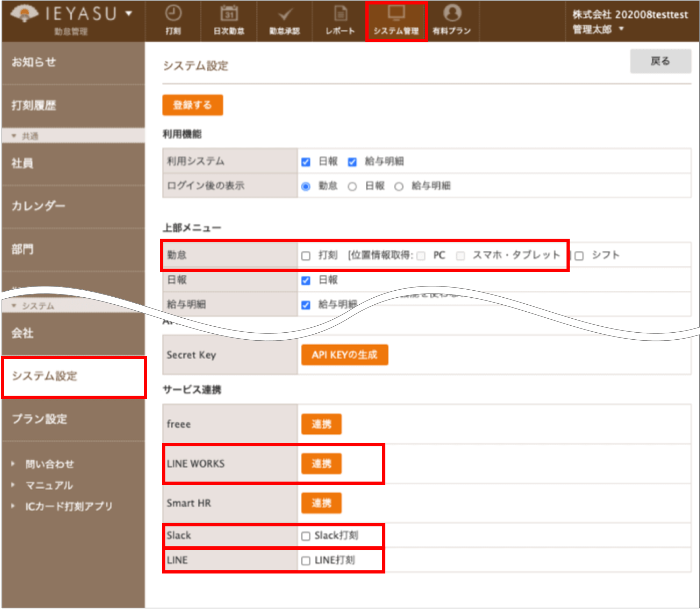
Task: Open the 打刻 clock icon
Action: (173, 13)
